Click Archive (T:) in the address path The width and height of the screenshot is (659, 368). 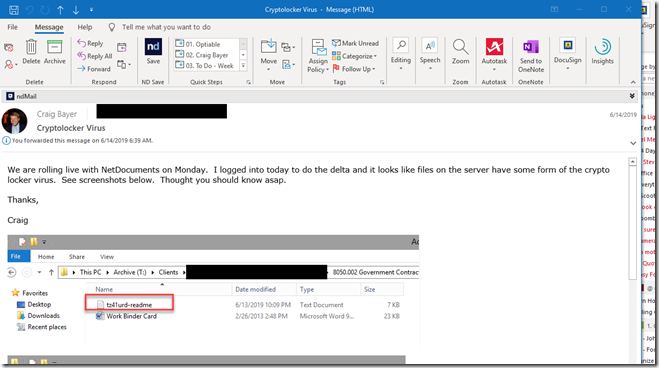pyautogui.click(x=130, y=272)
